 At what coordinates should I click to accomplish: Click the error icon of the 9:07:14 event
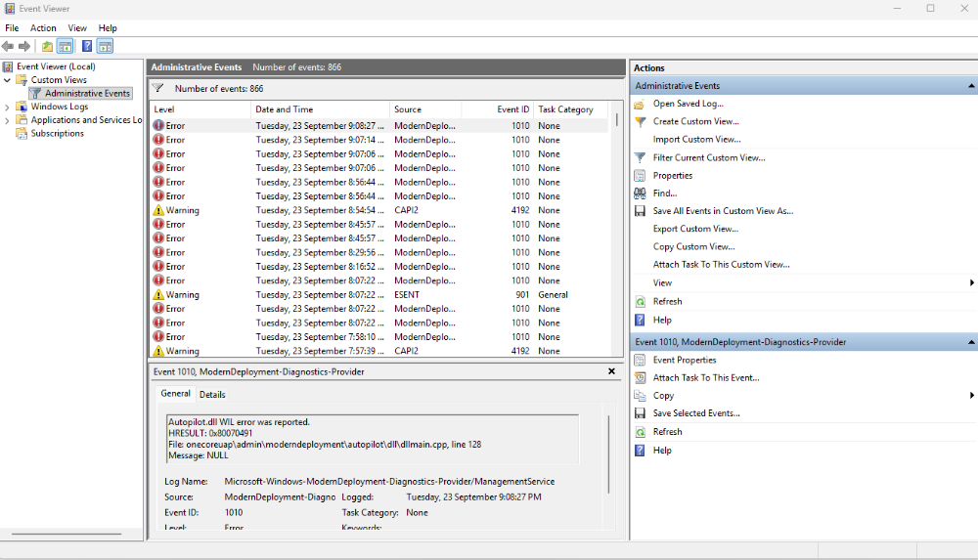pos(159,140)
